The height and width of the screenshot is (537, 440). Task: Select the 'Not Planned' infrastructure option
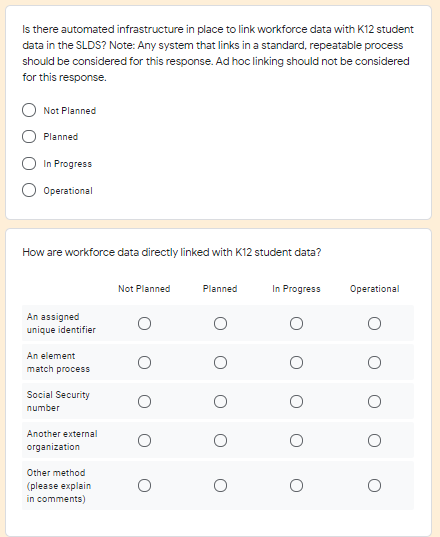tap(29, 110)
